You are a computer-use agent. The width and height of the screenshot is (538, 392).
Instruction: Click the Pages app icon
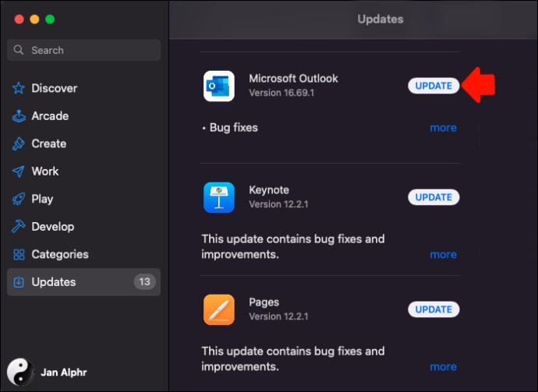tap(218, 309)
